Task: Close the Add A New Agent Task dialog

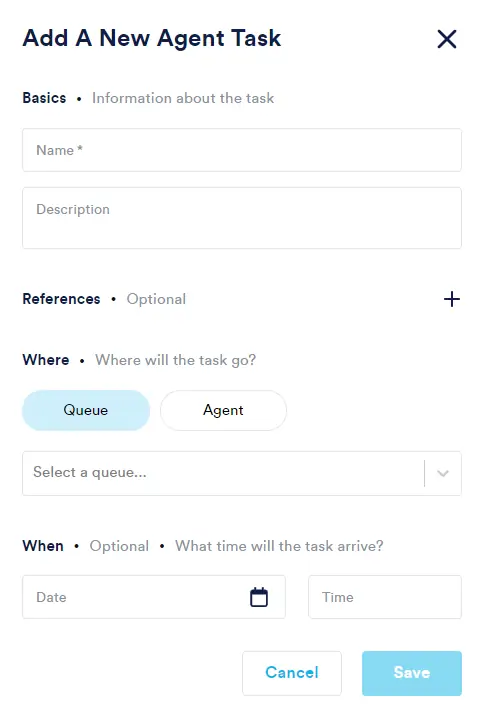Action: [447, 39]
